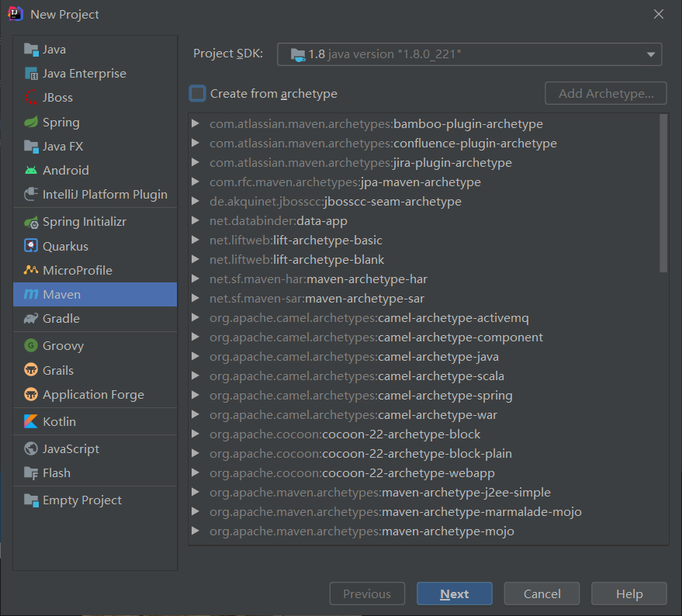Select camel-archetype-component entry
Screen dimensions: 682x616
(376, 337)
